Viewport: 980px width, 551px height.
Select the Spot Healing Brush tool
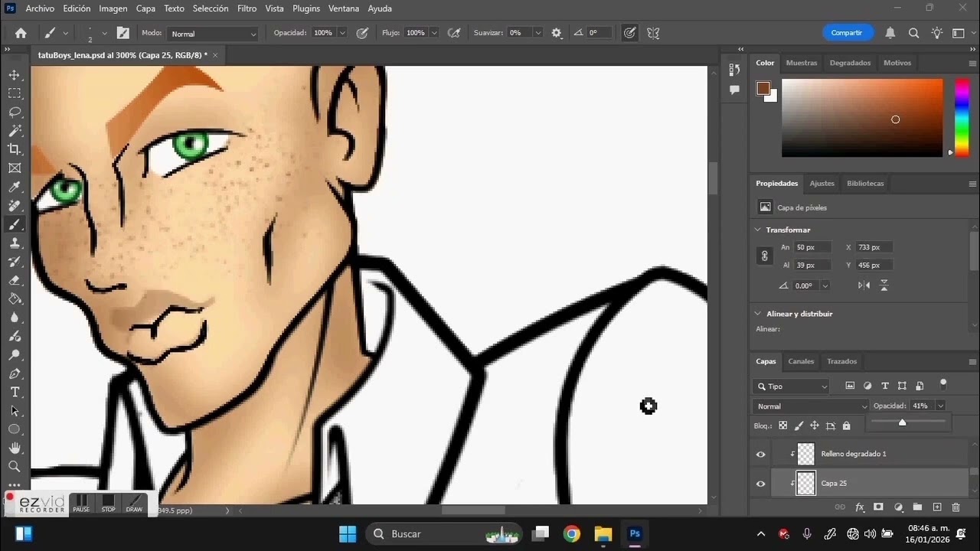coord(15,206)
